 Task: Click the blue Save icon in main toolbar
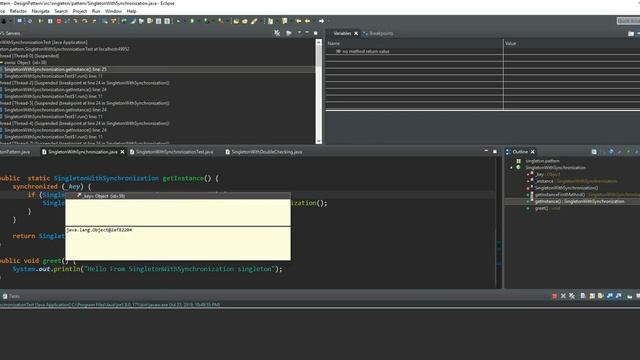19,21
